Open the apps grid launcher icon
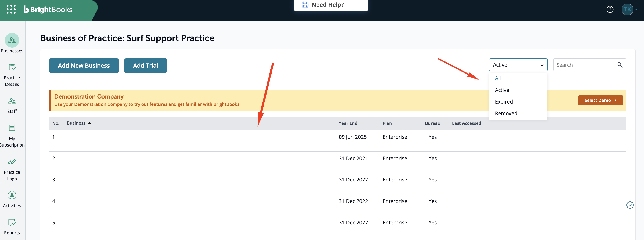 coord(11,9)
